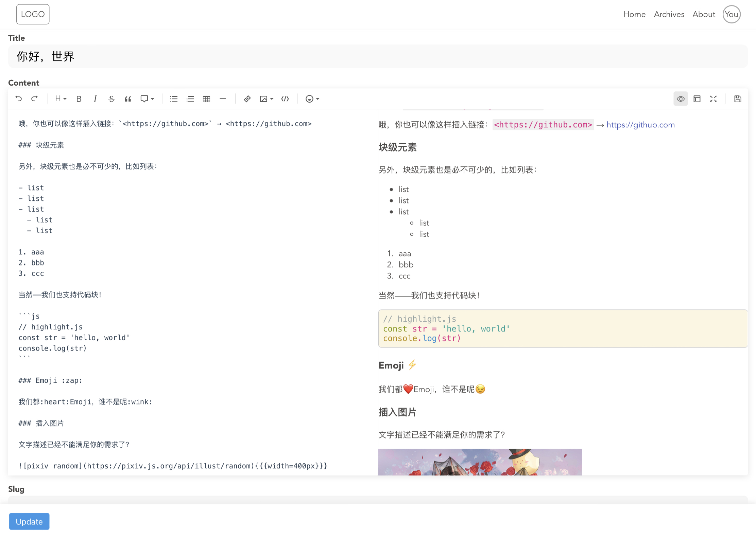Image resolution: width=756 pixels, height=539 pixels.
Task: Open the About page
Action: 704,14
